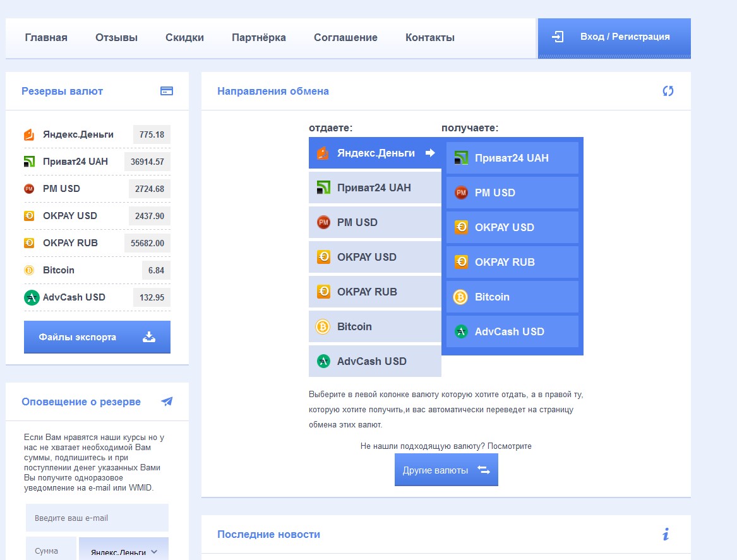Click the Файлы экспорта button text
737x560 pixels.
[77, 337]
